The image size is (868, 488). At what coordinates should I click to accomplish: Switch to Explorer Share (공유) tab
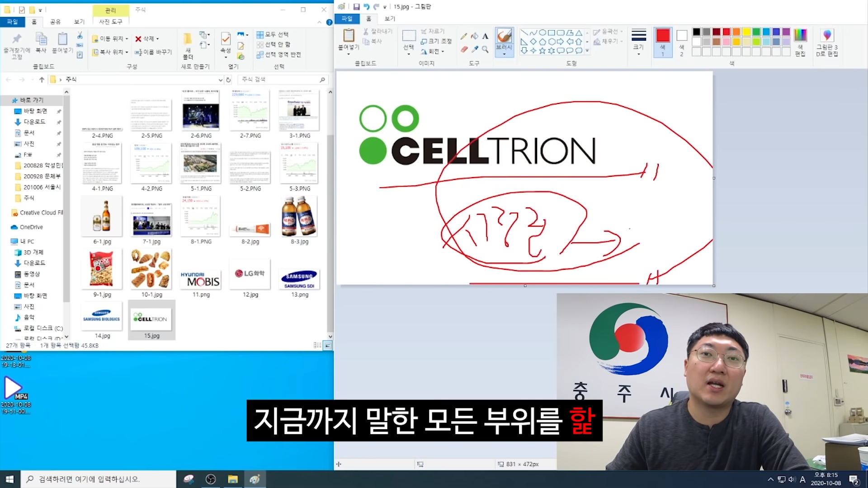click(x=55, y=22)
